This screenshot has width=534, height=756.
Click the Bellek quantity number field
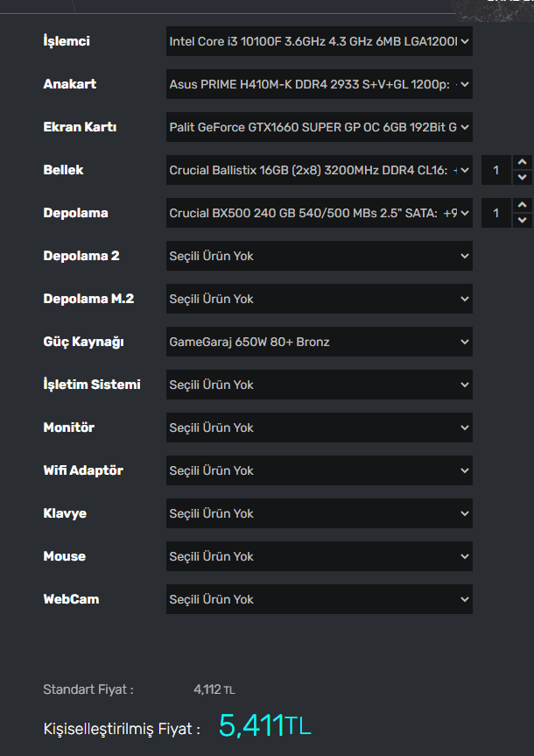496,170
